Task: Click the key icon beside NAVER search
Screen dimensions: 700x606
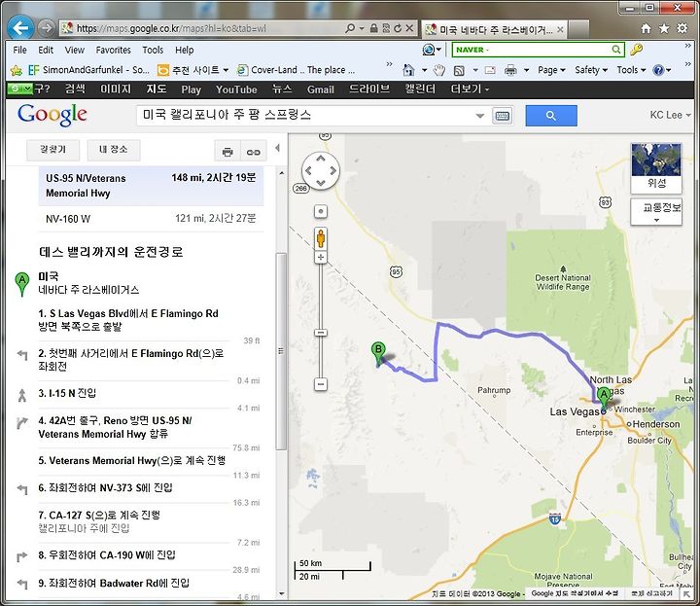Action: click(637, 50)
